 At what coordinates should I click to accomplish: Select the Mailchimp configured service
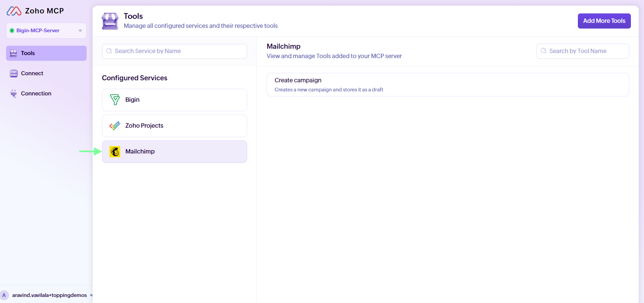pos(175,152)
